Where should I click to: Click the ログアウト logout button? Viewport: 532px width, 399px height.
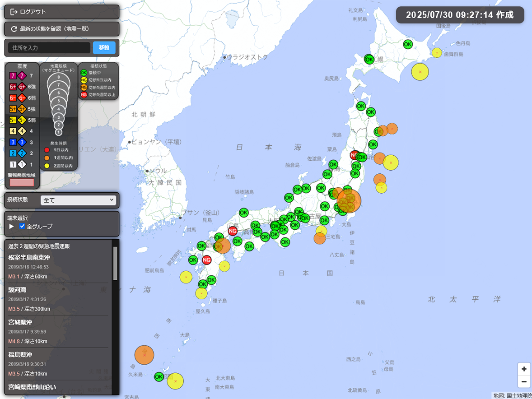(61, 12)
